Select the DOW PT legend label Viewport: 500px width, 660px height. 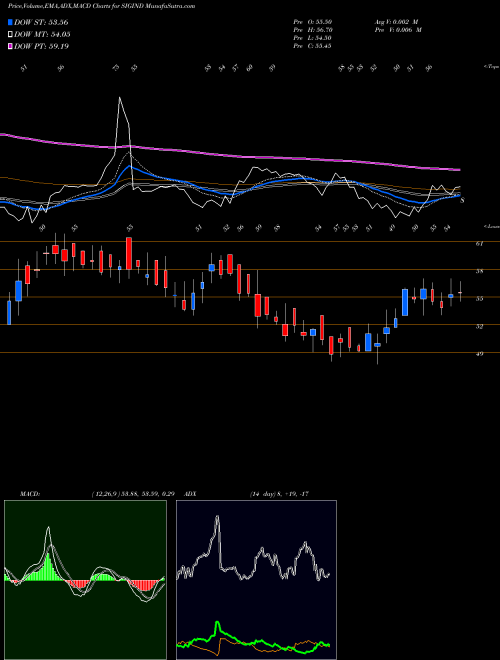click(41, 46)
